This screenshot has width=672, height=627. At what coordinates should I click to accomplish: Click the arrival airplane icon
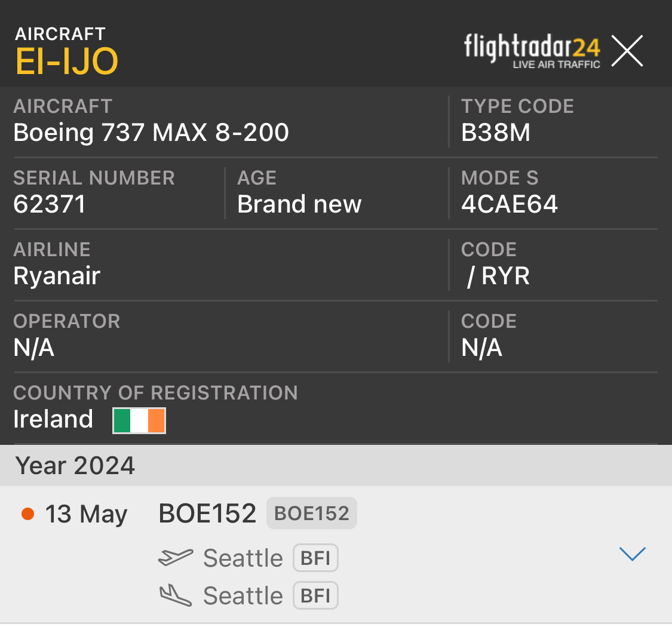176,595
